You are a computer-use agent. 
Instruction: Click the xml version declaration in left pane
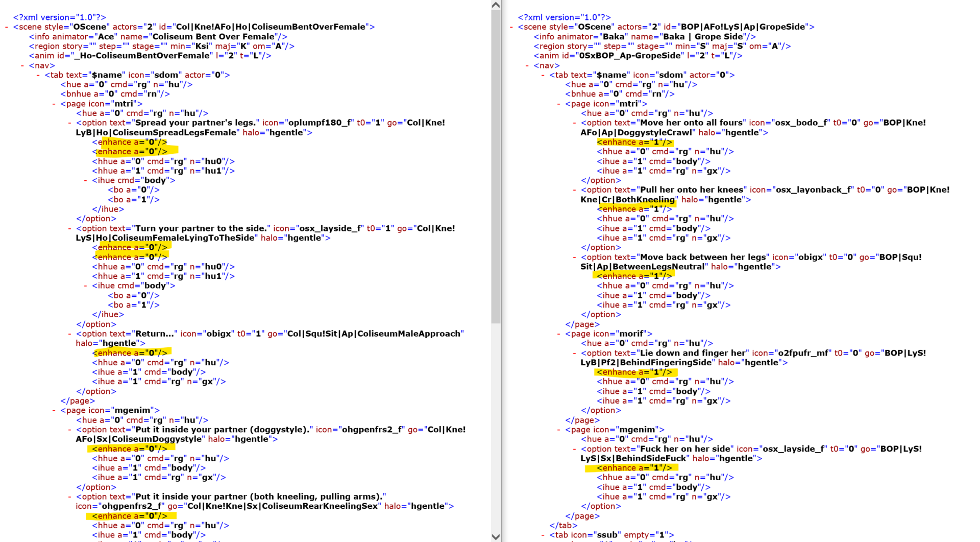pyautogui.click(x=60, y=17)
